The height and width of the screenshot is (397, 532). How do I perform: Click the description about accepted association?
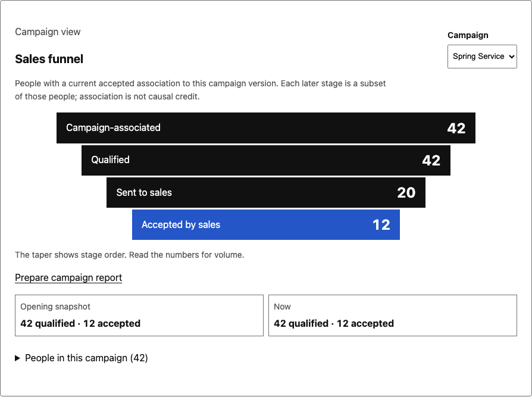coord(200,90)
